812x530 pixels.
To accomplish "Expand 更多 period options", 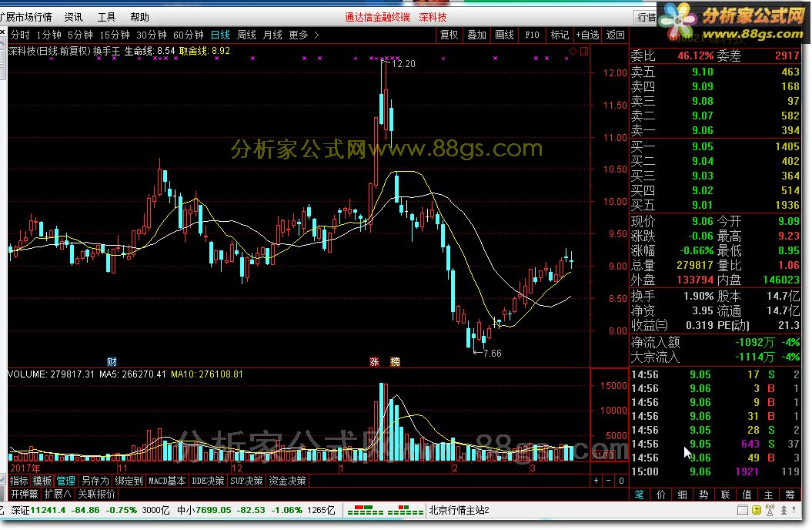I will tap(303, 35).
